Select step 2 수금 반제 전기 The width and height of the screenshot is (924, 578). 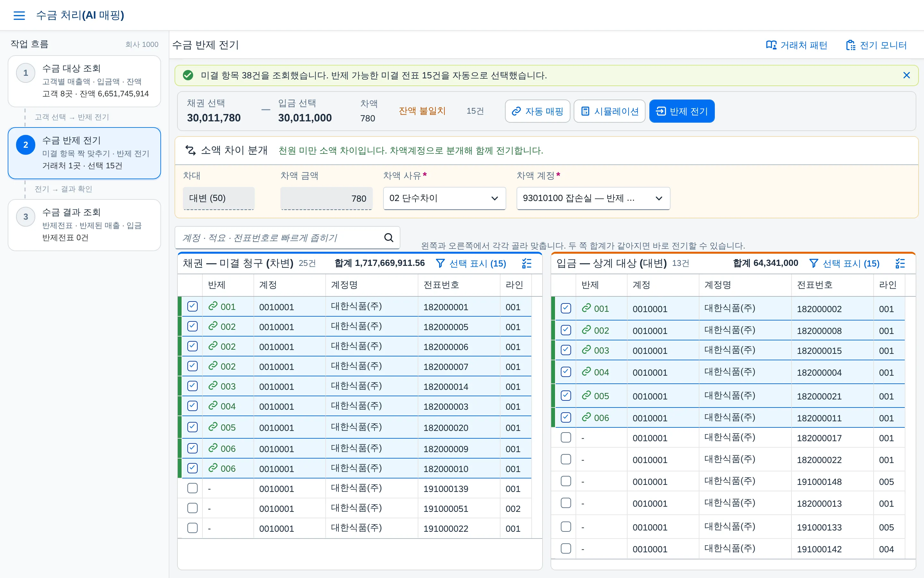(84, 153)
